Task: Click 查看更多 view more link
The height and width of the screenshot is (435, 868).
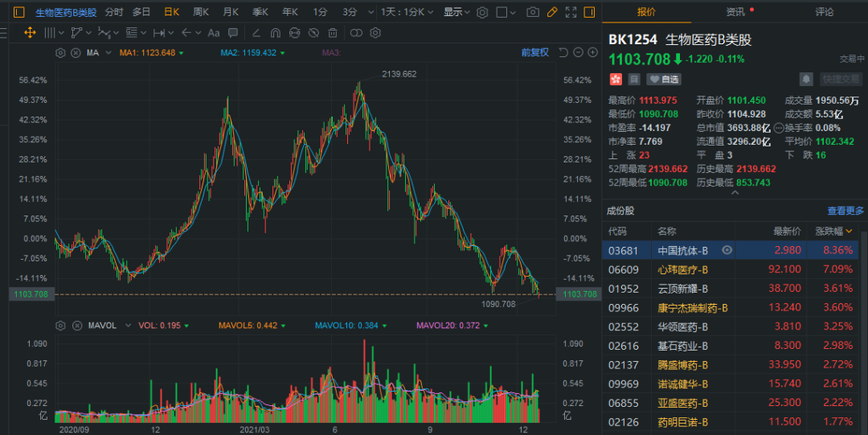Action: [845, 211]
